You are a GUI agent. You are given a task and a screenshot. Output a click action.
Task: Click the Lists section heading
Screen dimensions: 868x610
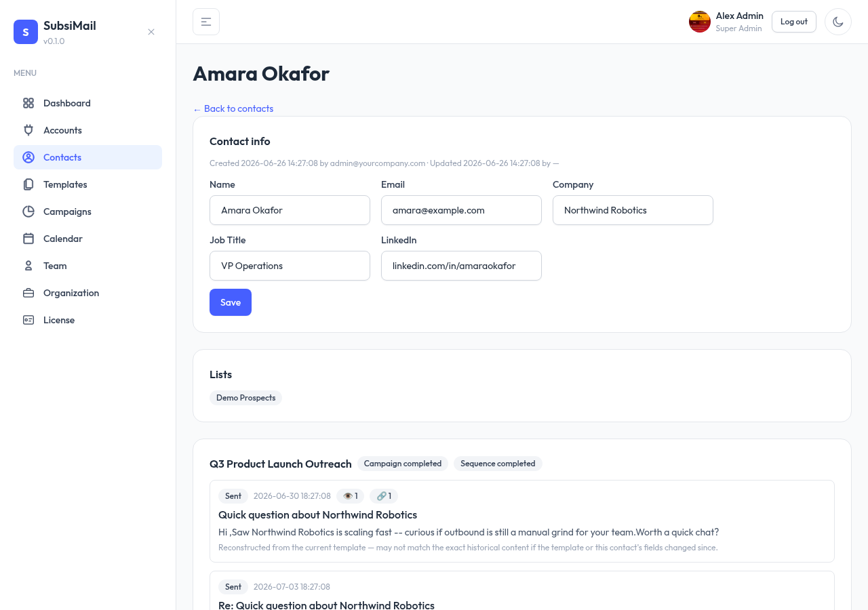coord(220,375)
